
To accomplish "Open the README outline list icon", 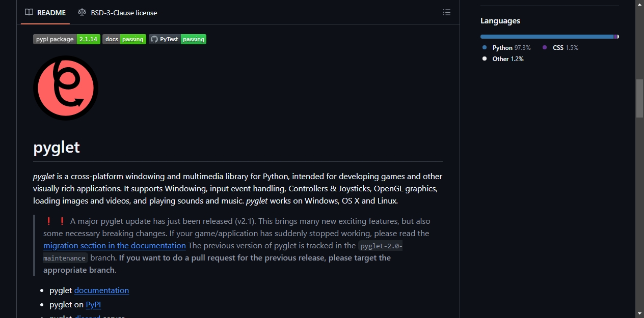I will (x=447, y=12).
